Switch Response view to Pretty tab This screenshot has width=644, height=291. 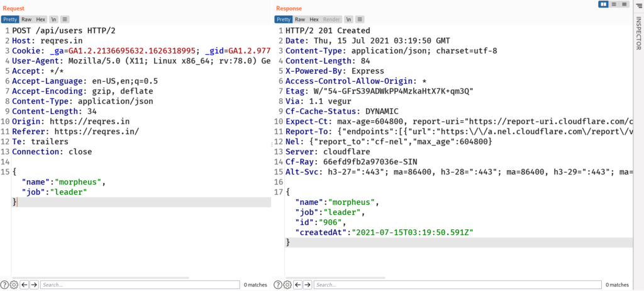[284, 20]
